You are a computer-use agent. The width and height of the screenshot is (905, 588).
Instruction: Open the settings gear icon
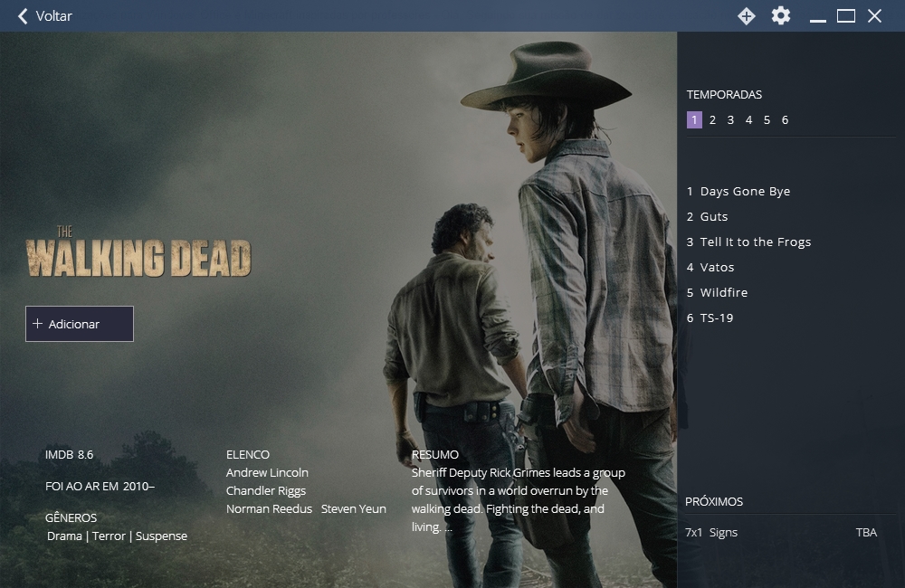point(780,16)
